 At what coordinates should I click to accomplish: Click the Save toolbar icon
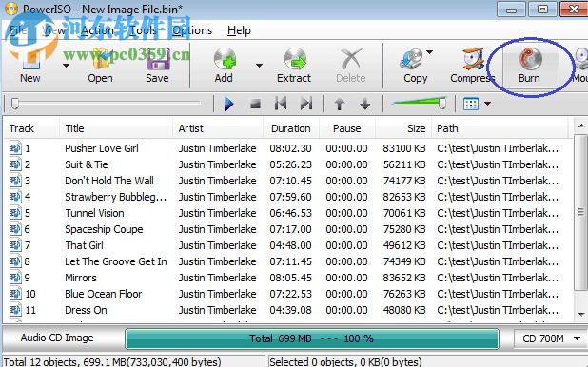(x=158, y=60)
